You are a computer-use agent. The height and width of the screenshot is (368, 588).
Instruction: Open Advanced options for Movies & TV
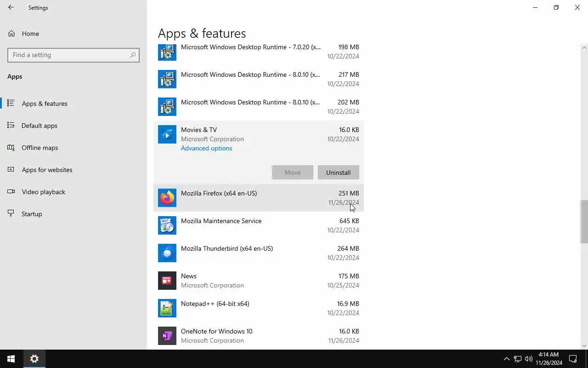coord(206,148)
